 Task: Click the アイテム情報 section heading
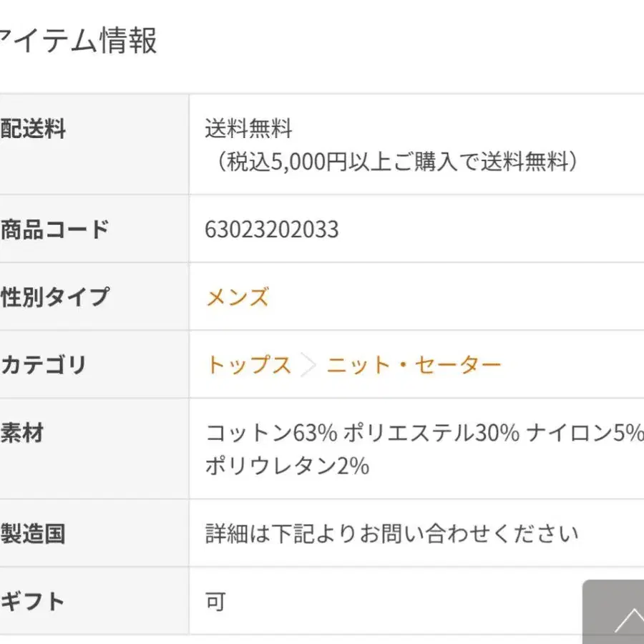click(78, 40)
